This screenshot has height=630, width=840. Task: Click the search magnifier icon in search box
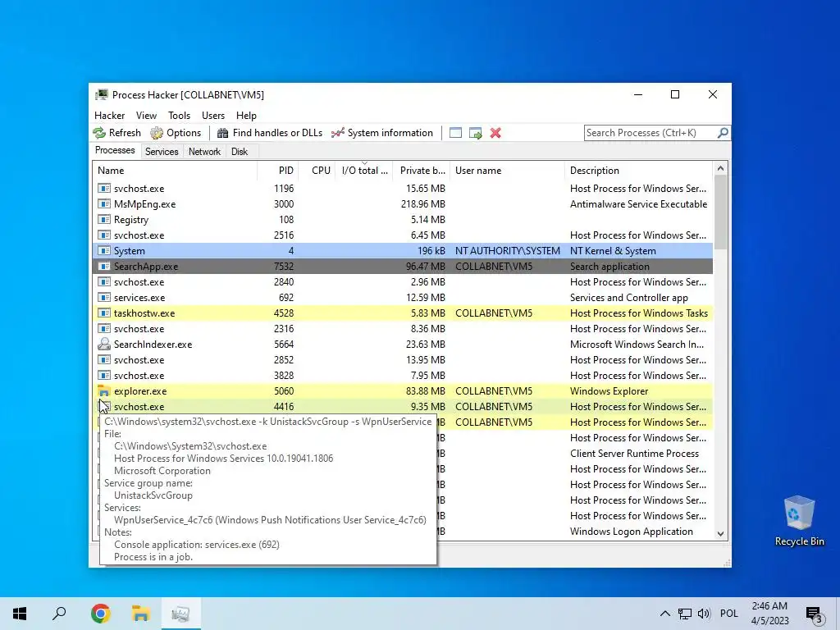723,132
